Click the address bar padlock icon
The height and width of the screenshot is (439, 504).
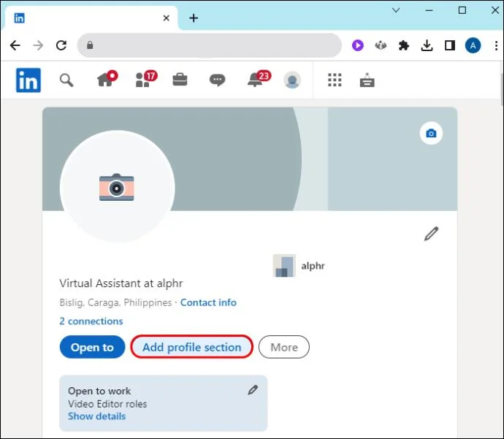[90, 45]
